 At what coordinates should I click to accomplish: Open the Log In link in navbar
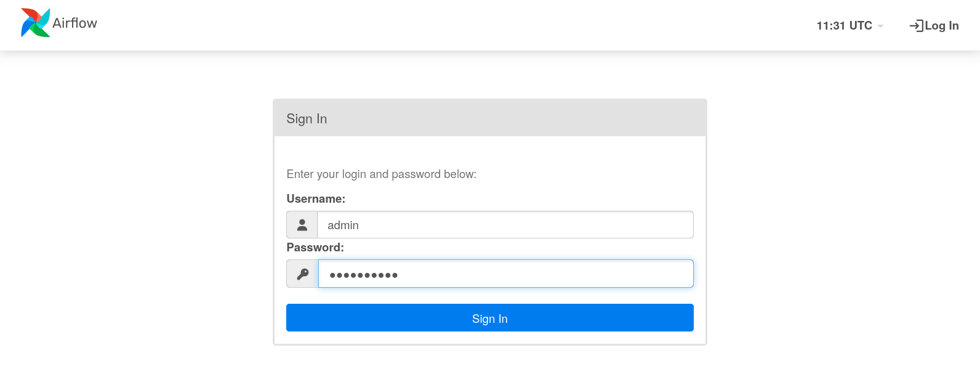942,26
